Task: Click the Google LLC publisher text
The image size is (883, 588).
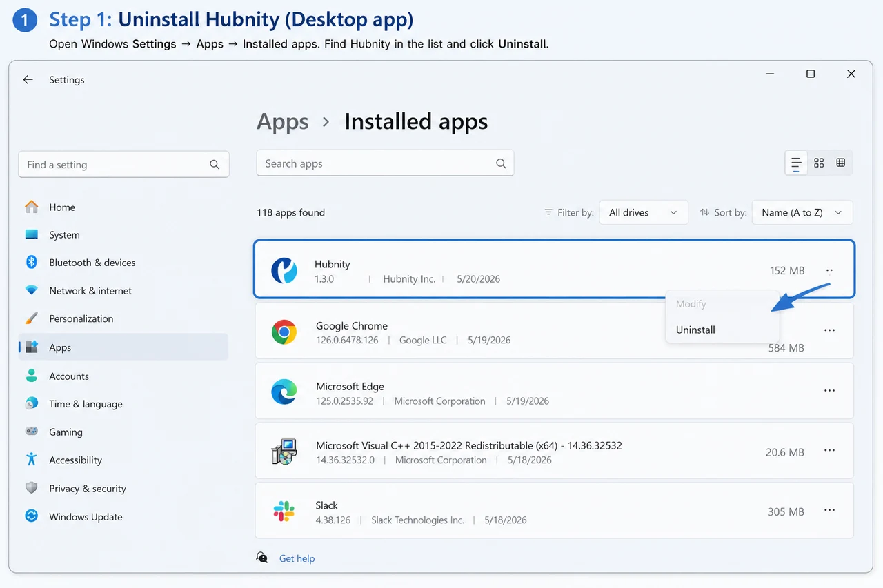Action: 423,340
